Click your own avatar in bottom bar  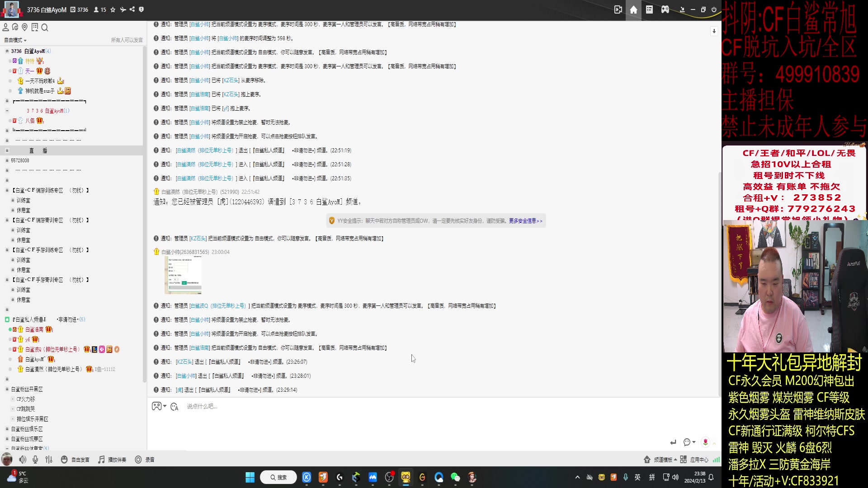[7, 460]
